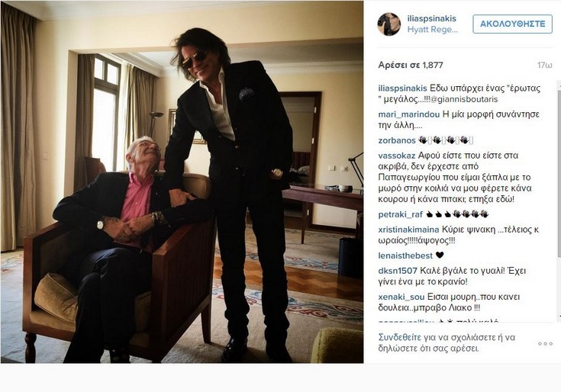The width and height of the screenshot is (561, 392).
Task: View the 1,877 likes count
Action: click(411, 65)
